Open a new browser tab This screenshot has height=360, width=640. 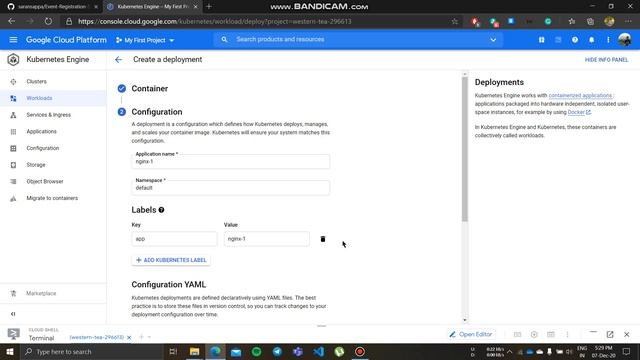tap(209, 7)
